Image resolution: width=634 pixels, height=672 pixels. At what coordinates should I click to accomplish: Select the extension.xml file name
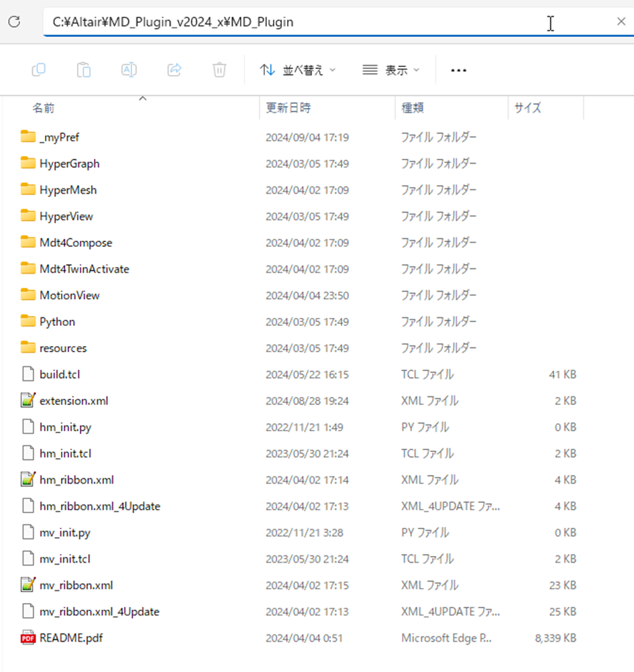(74, 400)
